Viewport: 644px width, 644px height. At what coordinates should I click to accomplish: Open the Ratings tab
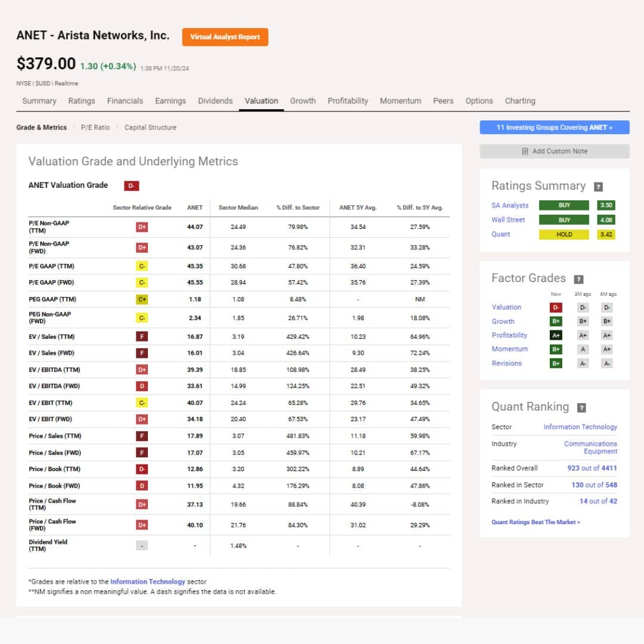coord(81,101)
